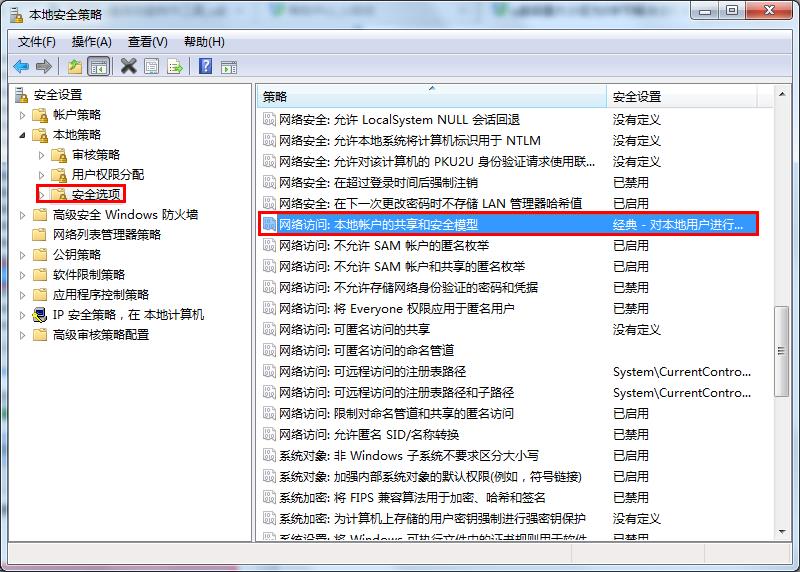Select 网络访问: 不允许存储网络身份验证的密码和凭据
800x572 pixels.
tap(408, 287)
